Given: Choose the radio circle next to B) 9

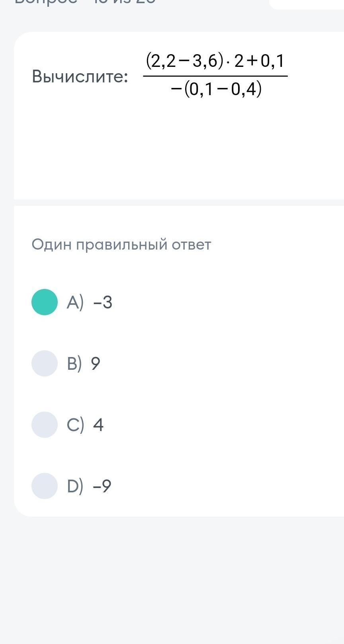Looking at the screenshot, I should click(45, 363).
